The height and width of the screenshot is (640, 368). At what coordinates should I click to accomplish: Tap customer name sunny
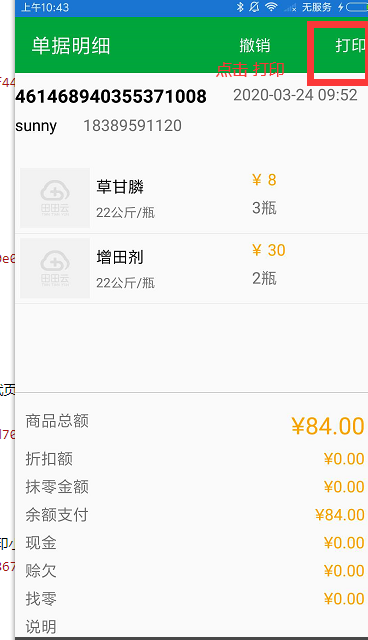click(36, 127)
